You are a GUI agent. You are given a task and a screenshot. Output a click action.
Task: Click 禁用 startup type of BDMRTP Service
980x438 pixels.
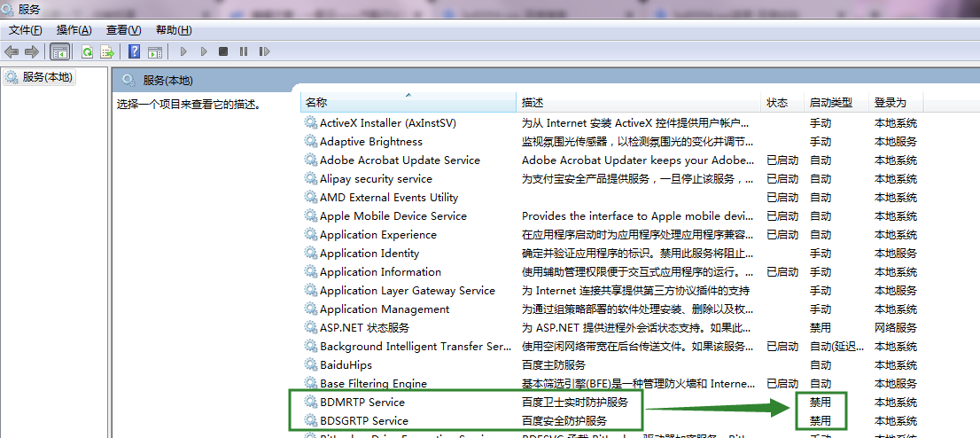(821, 402)
